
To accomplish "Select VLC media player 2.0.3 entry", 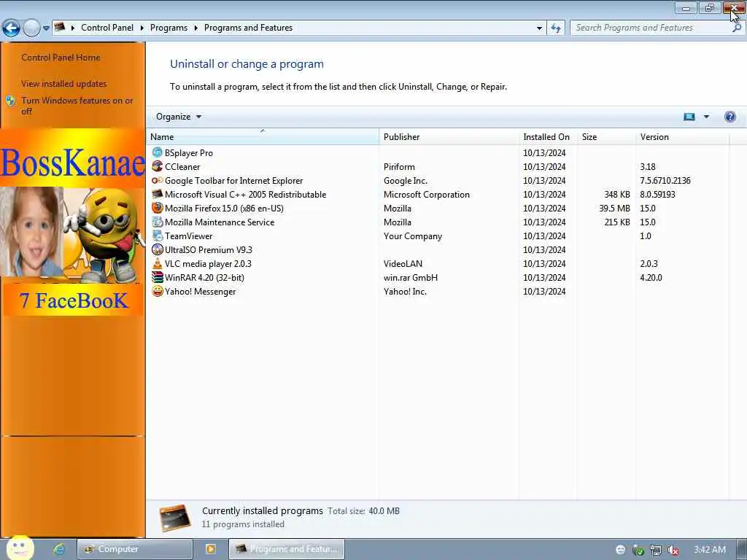I will 208,263.
